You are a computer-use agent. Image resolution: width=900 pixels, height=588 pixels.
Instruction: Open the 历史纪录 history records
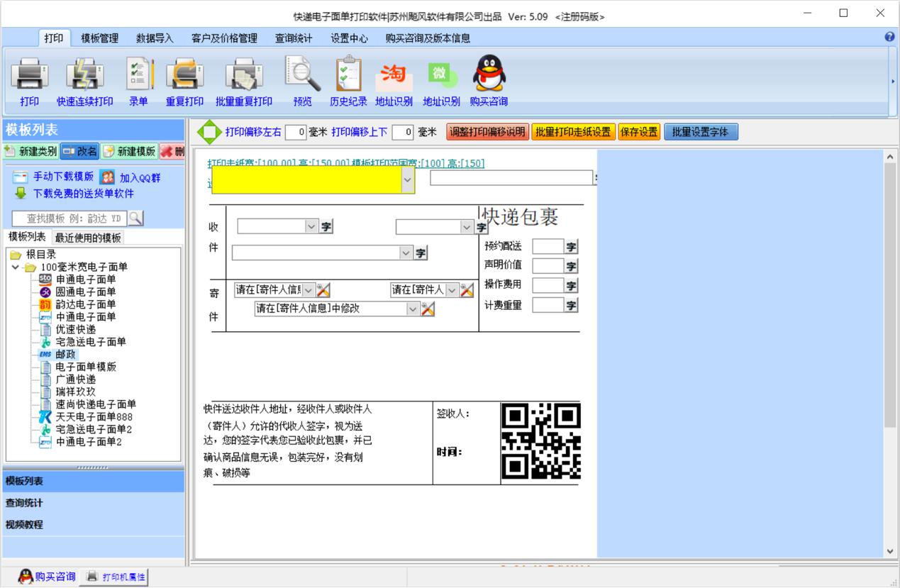tap(348, 74)
